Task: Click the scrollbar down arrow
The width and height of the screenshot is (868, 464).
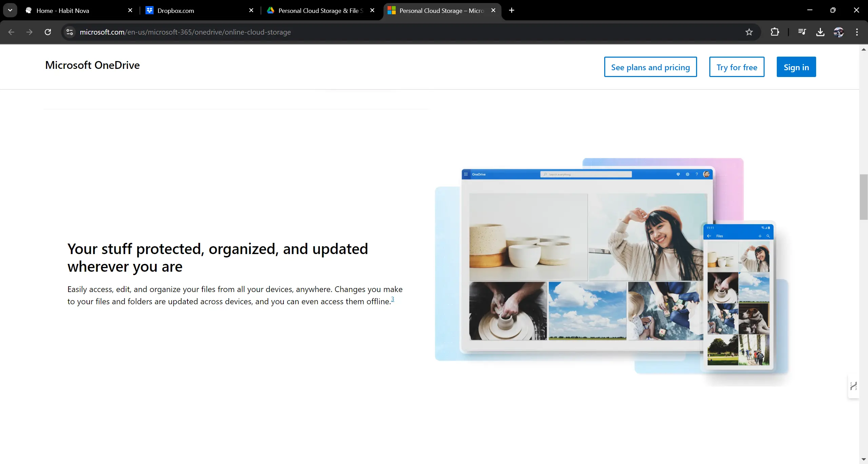Action: click(864, 460)
